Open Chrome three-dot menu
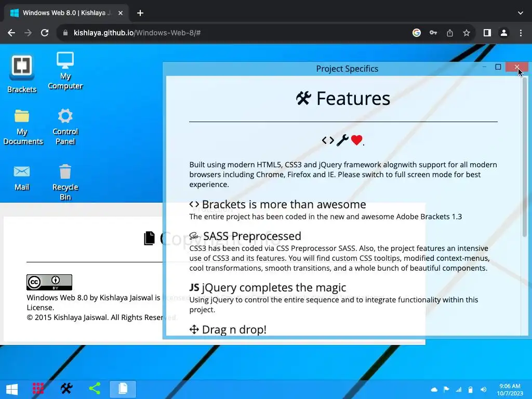Viewport: 532px width, 399px height. pos(521,33)
